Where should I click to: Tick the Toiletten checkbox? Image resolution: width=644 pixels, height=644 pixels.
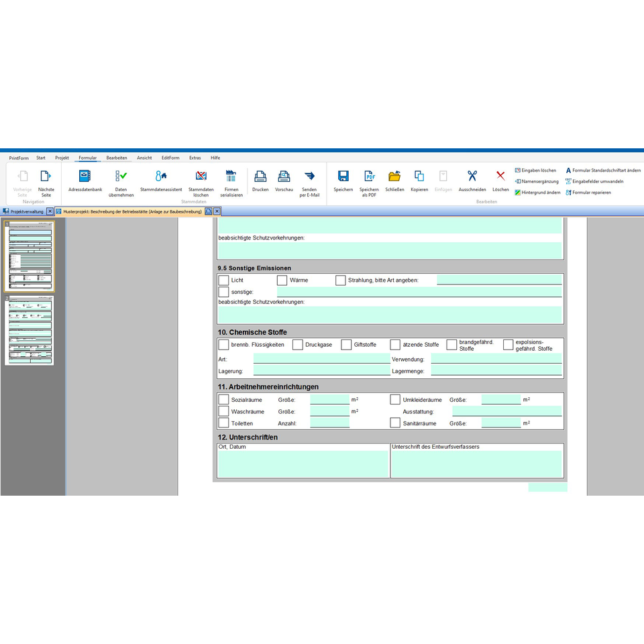pyautogui.click(x=223, y=423)
